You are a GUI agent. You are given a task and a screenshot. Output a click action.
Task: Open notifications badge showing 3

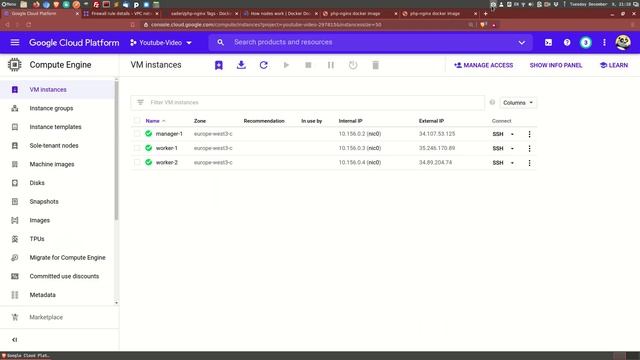586,42
